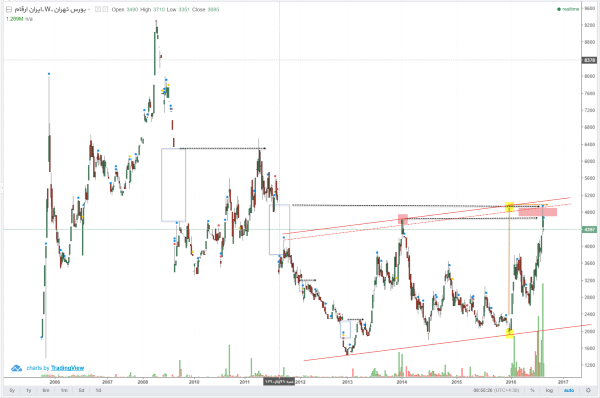The height and width of the screenshot is (398, 600).
Task: Open chart settings with the gear icon
Action: tap(588, 390)
